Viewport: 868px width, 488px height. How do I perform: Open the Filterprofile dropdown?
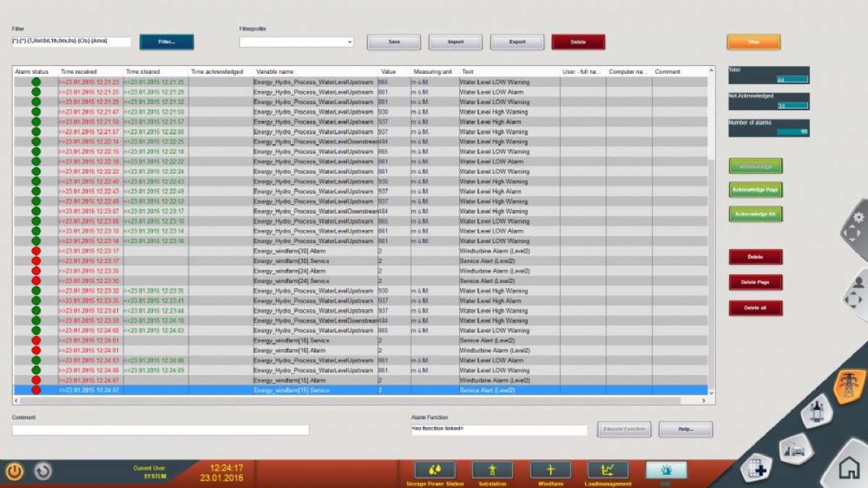[x=297, y=42]
